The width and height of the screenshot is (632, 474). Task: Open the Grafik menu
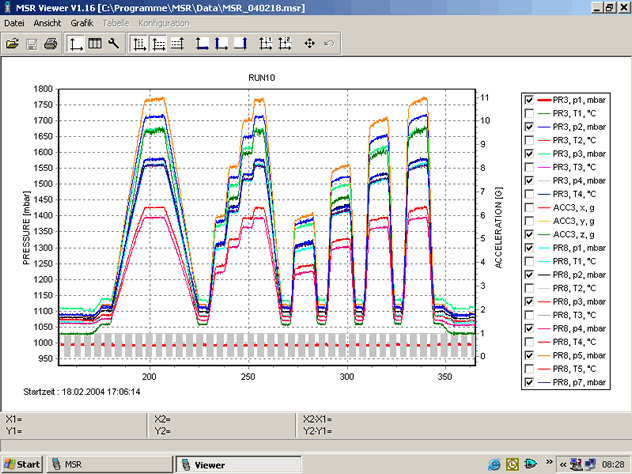point(81,22)
